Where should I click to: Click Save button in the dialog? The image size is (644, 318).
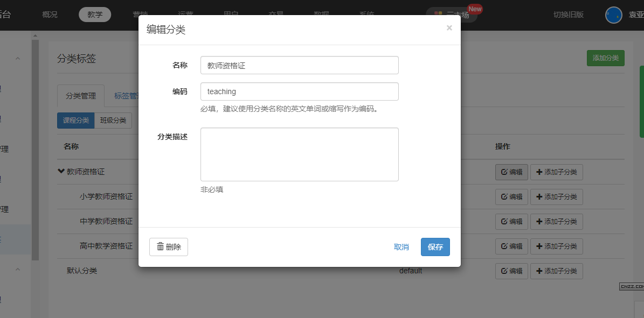pyautogui.click(x=435, y=247)
